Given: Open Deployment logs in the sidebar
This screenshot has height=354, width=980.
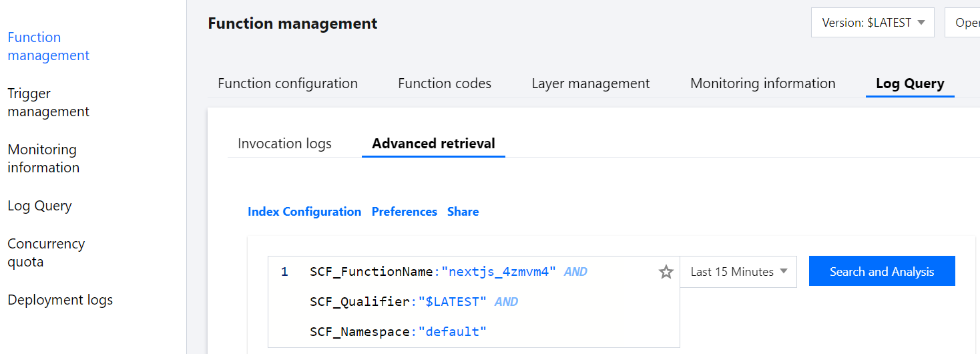Looking at the screenshot, I should 60,300.
